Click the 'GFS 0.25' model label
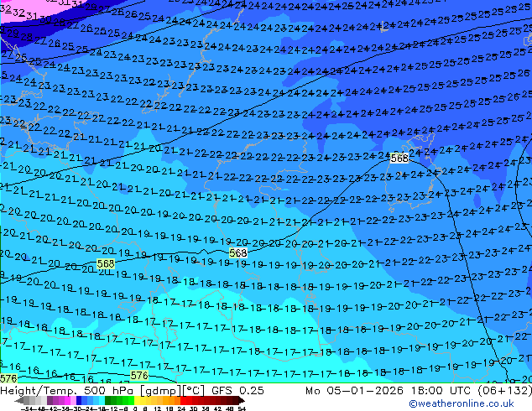The height and width of the screenshot is (411, 532). tap(237, 391)
